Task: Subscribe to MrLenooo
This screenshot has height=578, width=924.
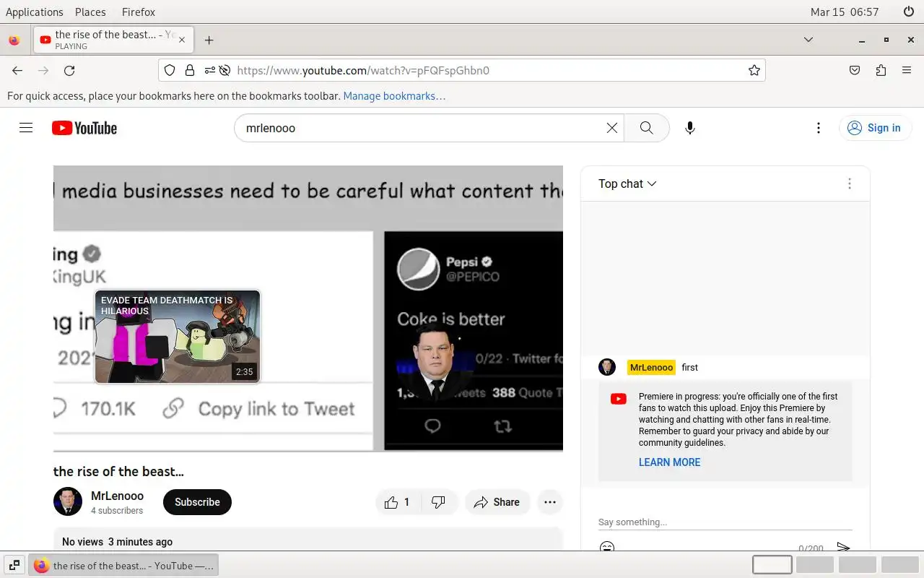Action: (x=197, y=502)
